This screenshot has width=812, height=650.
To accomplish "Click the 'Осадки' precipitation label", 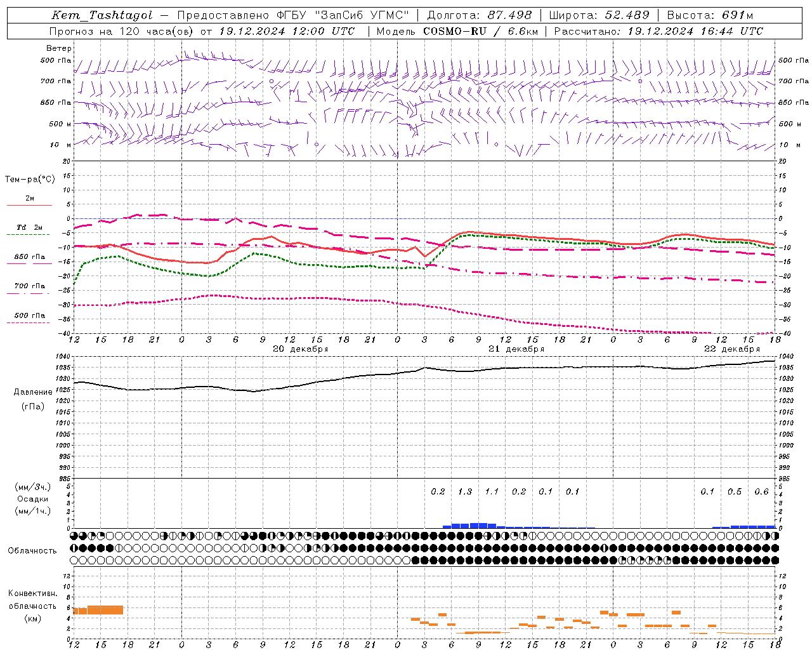I will 33,499.
